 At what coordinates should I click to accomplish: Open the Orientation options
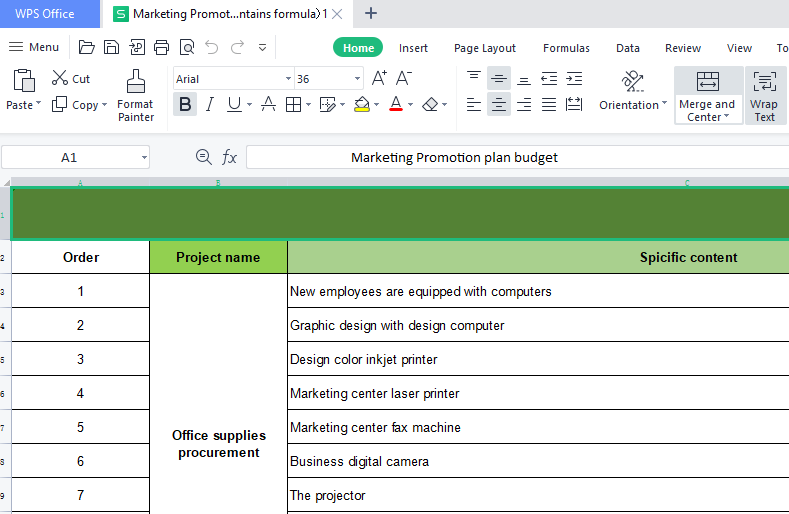[x=633, y=91]
